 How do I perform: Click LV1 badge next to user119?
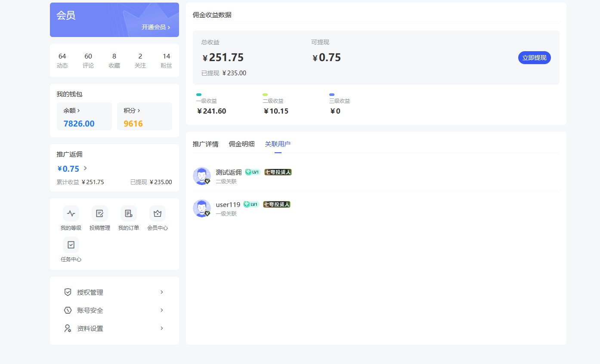click(251, 204)
